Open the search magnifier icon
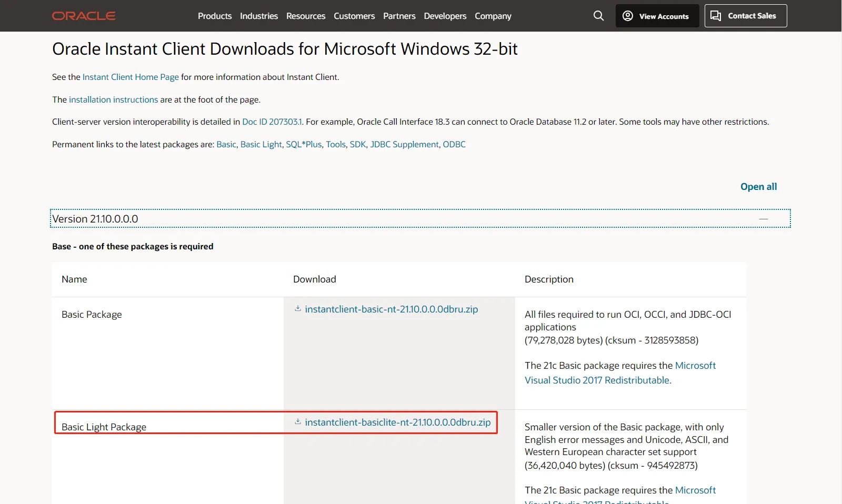Viewport: 842px width, 504px height. tap(598, 16)
